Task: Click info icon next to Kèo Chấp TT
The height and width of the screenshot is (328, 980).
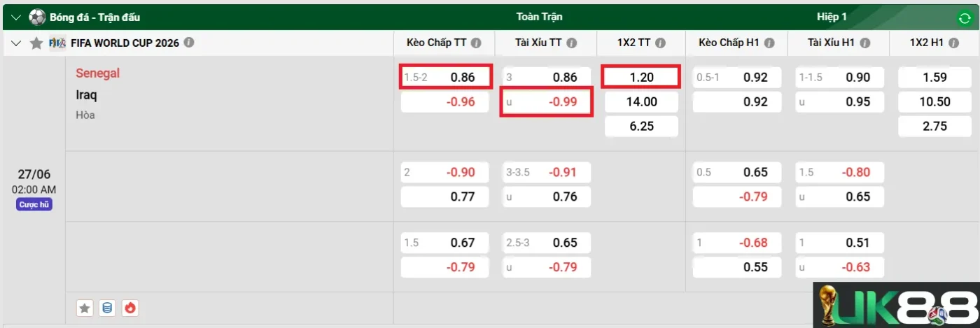Action: [x=476, y=43]
